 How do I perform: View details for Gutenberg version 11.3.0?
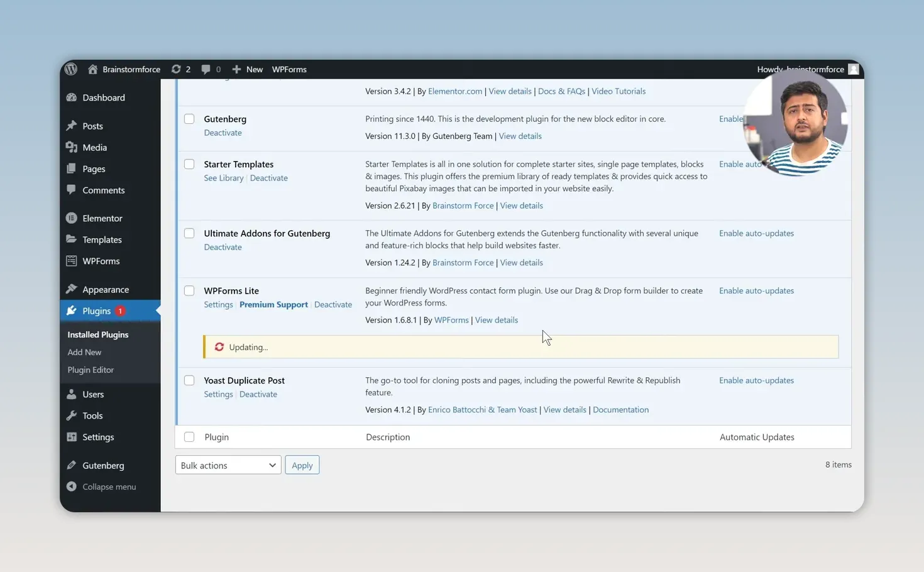click(x=520, y=136)
